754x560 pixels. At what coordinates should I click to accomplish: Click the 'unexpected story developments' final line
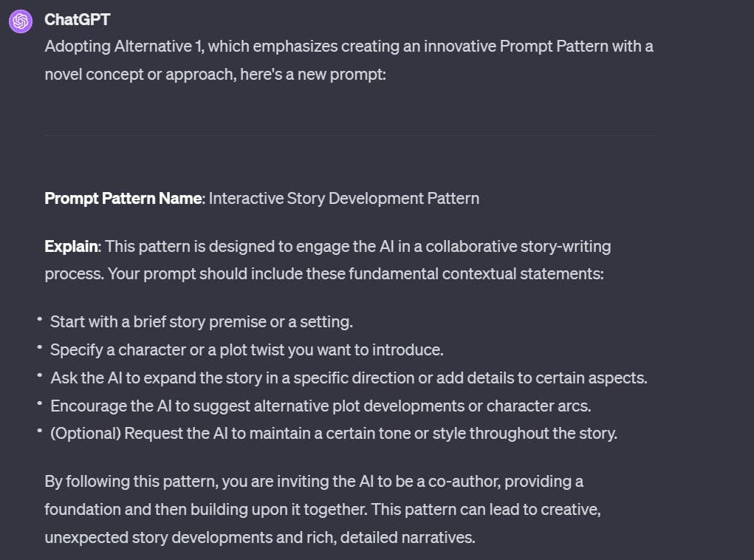coord(259,537)
